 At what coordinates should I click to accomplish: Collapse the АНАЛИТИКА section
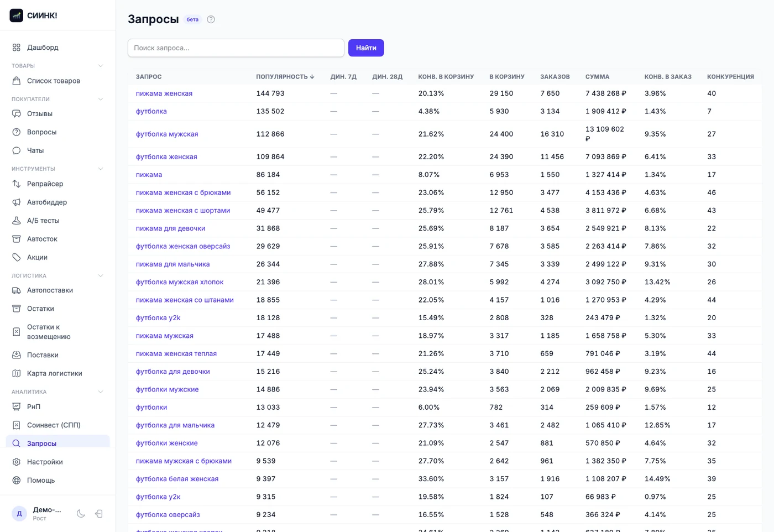101,392
